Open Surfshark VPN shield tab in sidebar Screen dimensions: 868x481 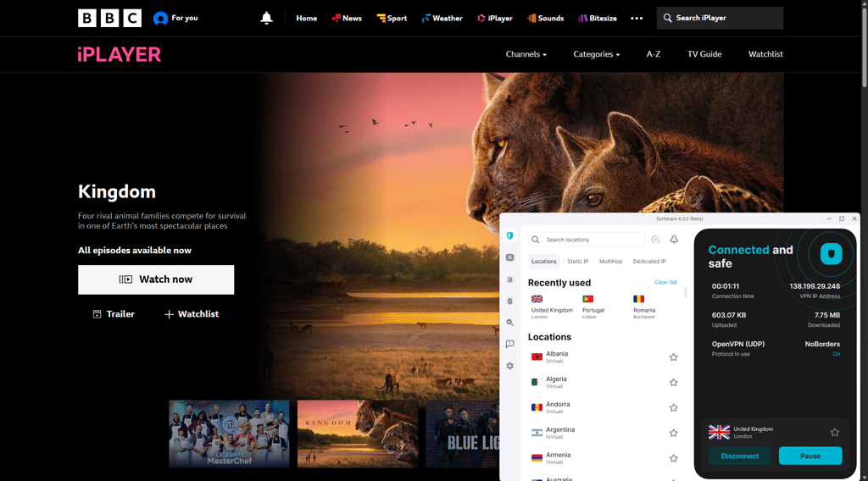point(509,235)
